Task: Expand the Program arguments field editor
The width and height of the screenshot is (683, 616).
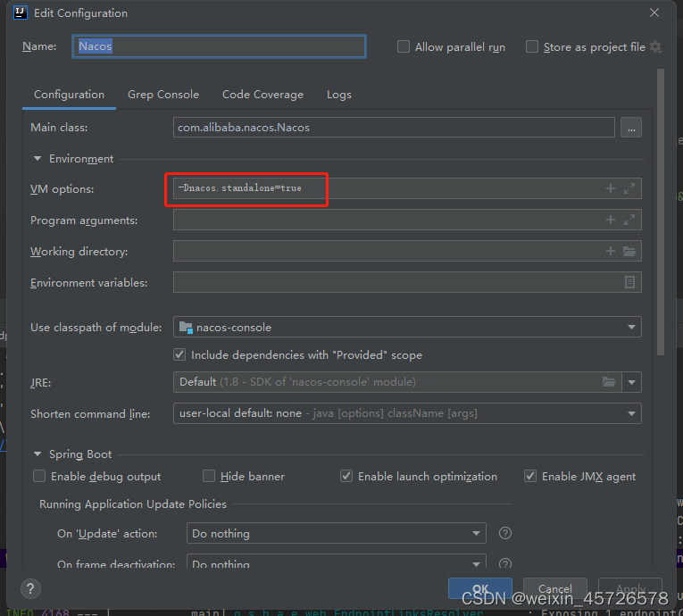Action: (x=629, y=220)
